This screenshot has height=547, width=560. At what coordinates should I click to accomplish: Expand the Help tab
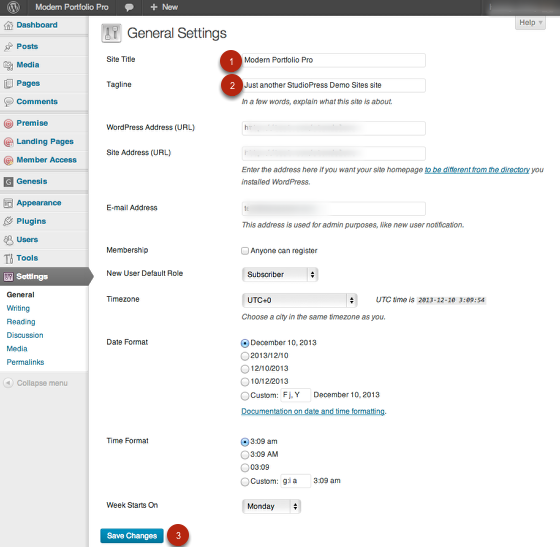pyautogui.click(x=530, y=23)
